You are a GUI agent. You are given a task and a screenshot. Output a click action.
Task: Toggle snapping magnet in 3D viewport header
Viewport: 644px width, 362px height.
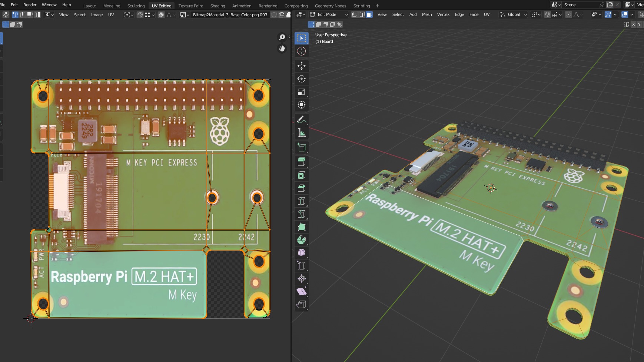(547, 14)
